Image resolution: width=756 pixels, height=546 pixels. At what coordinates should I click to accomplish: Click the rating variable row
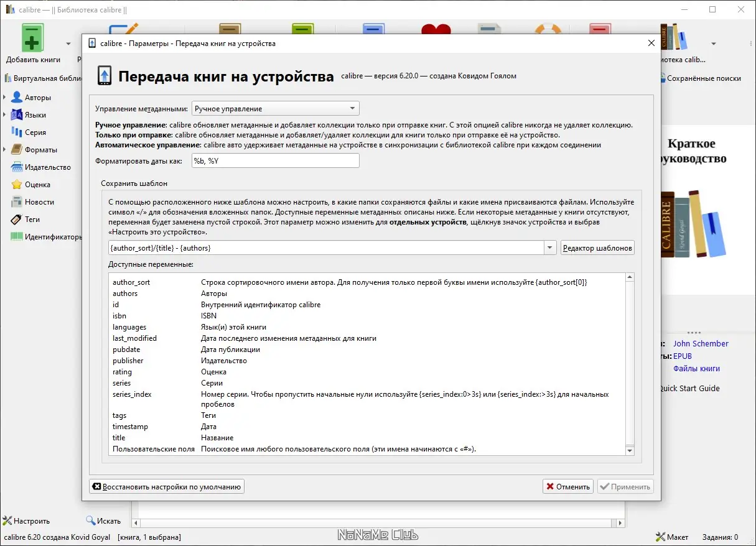pyautogui.click(x=367, y=372)
